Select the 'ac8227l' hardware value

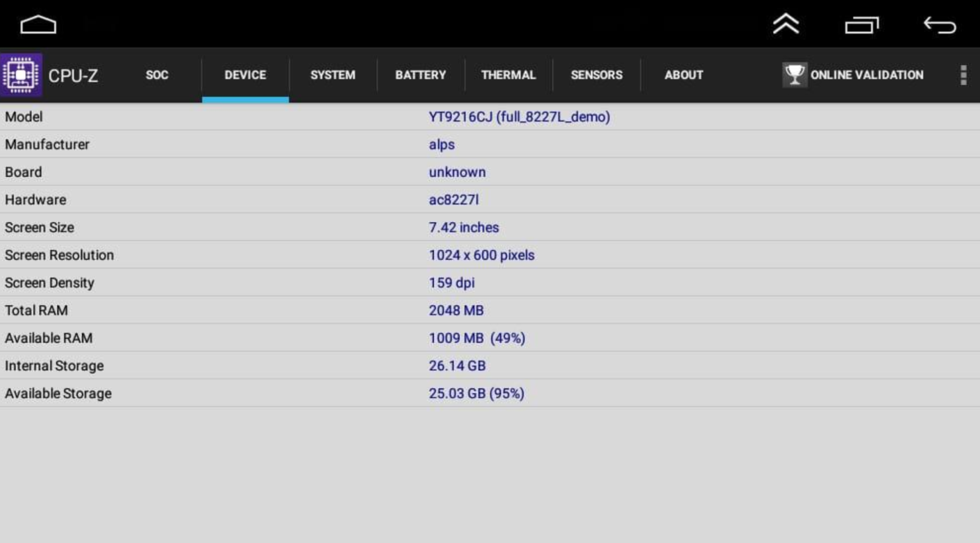pos(454,199)
